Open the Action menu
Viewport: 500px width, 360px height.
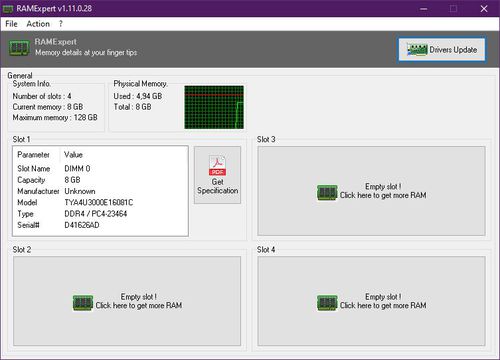click(38, 24)
